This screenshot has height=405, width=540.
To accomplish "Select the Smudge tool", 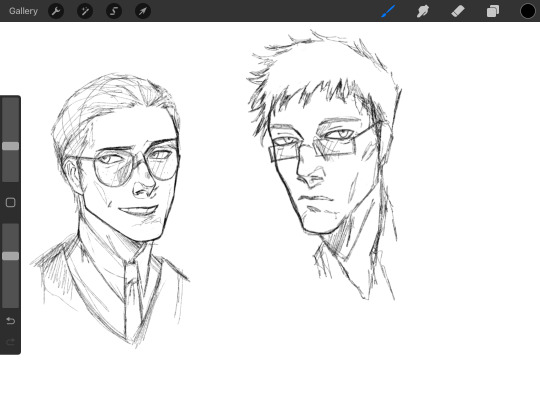I will point(423,11).
